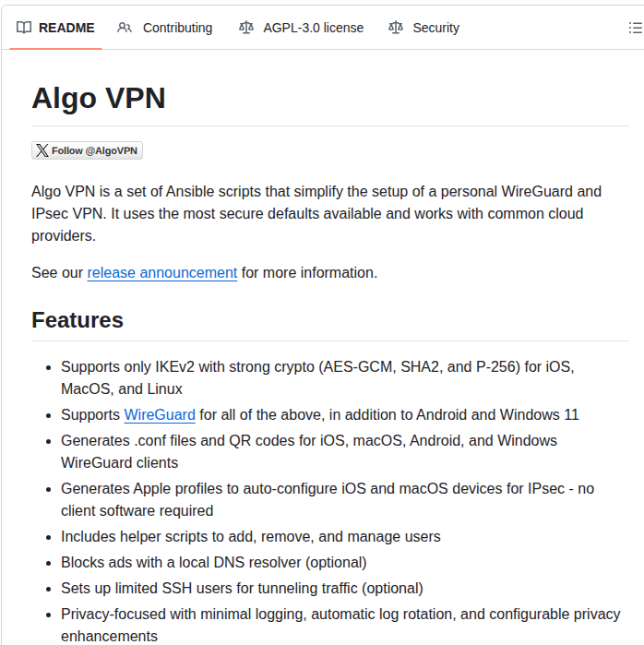Click the Algo VPN main heading
644x645 pixels.
coord(99,98)
